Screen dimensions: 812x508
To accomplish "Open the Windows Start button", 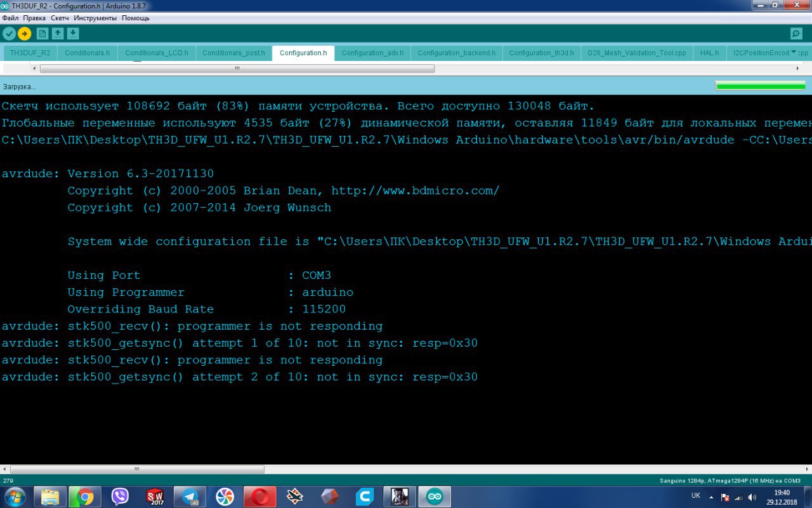I will pyautogui.click(x=14, y=497).
